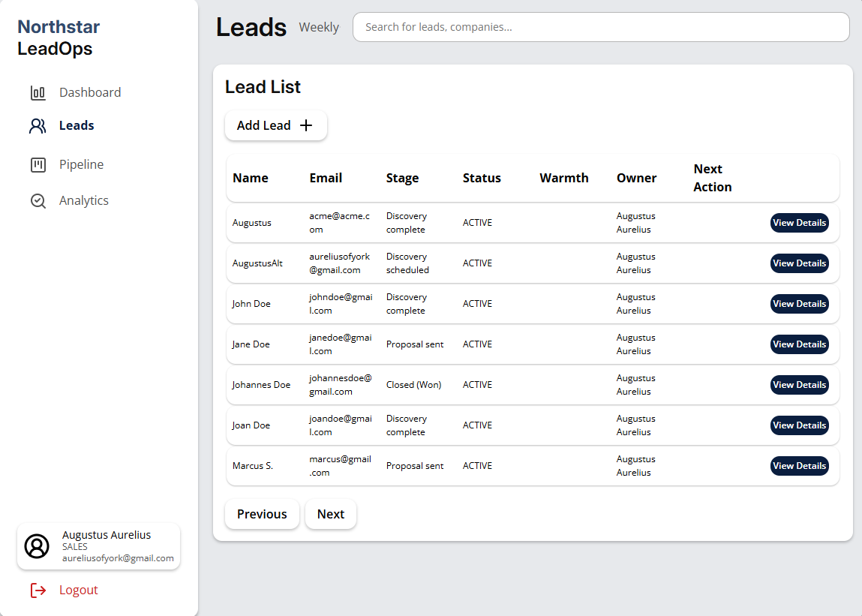View Details for Marcus S.
This screenshot has height=616, width=862.
click(799, 465)
